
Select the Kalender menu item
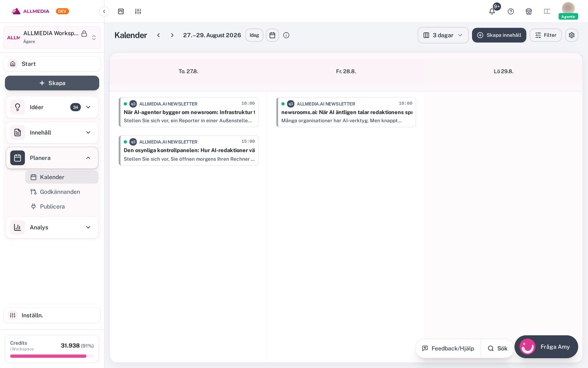[x=62, y=177]
